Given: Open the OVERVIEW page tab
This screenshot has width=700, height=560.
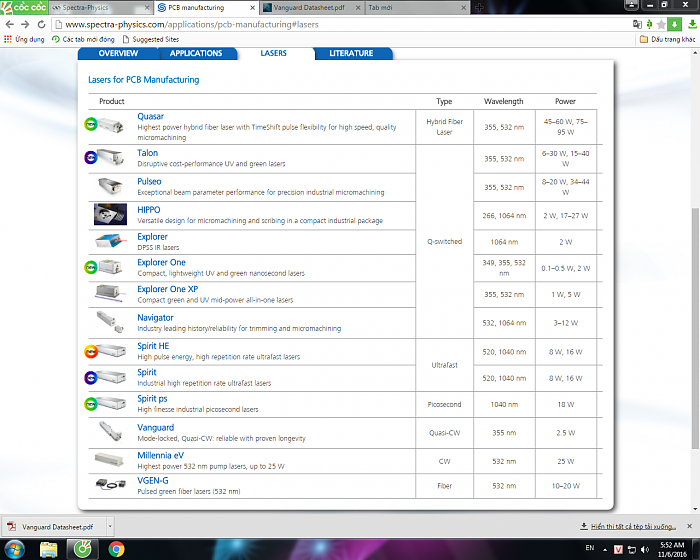Looking at the screenshot, I should pos(118,53).
